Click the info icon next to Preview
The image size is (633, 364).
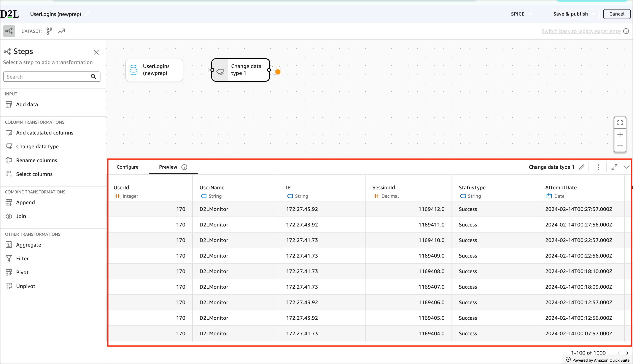[184, 167]
